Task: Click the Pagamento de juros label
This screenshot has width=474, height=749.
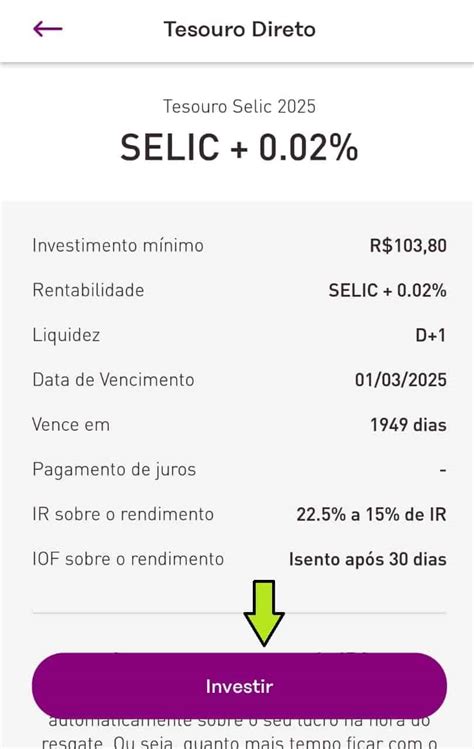Action: click(114, 470)
